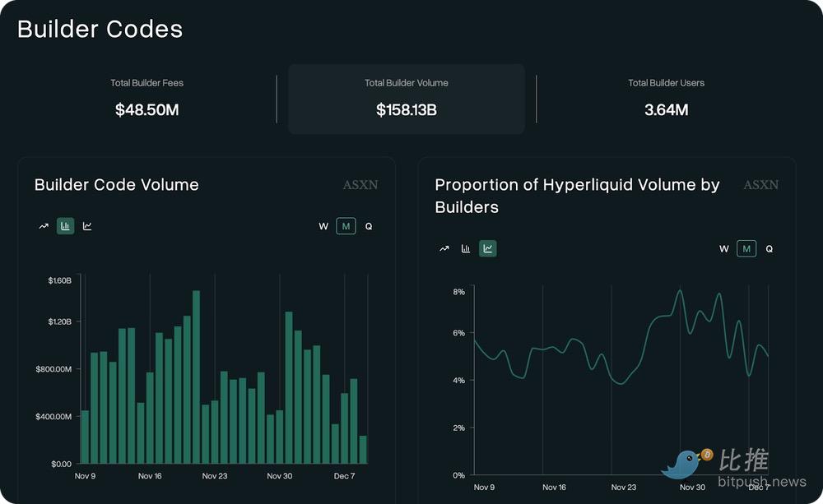Select W timeframe on Proportion chart

tap(723, 248)
